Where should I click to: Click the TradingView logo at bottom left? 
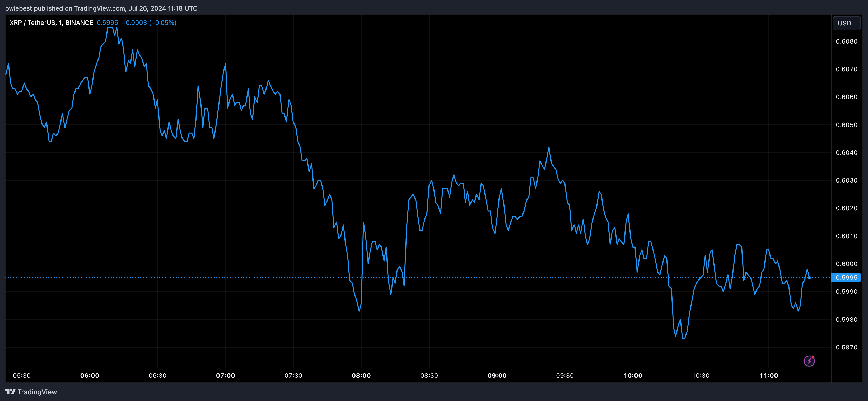pos(31,392)
